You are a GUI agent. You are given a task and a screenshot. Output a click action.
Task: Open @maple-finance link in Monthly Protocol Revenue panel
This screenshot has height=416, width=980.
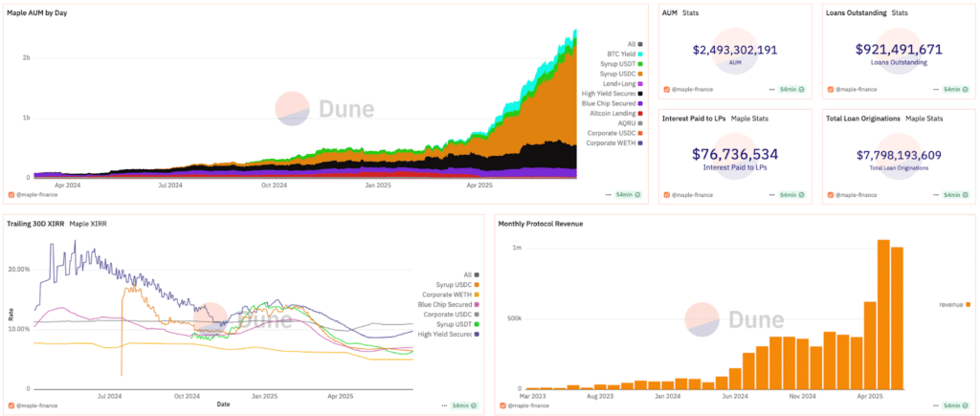(x=528, y=405)
